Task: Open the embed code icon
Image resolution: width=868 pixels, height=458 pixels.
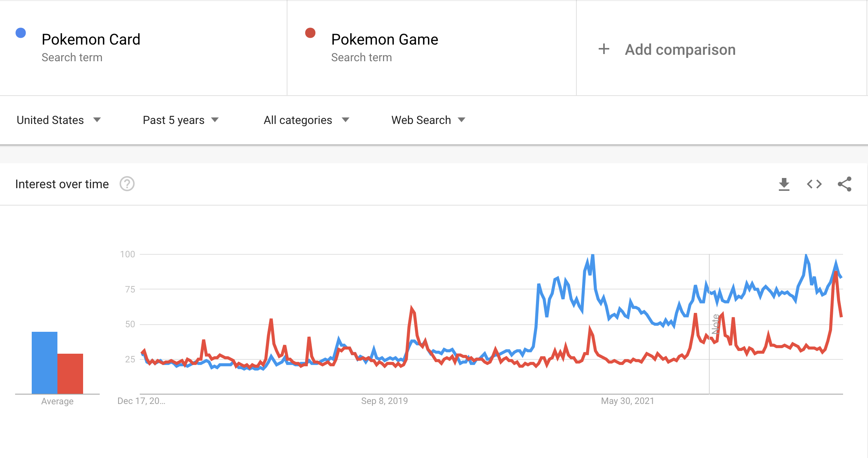Action: (814, 184)
